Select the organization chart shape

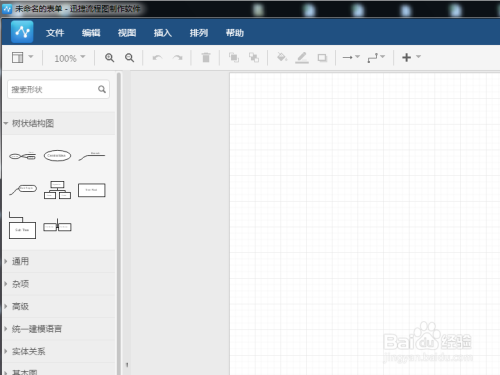[x=57, y=190]
